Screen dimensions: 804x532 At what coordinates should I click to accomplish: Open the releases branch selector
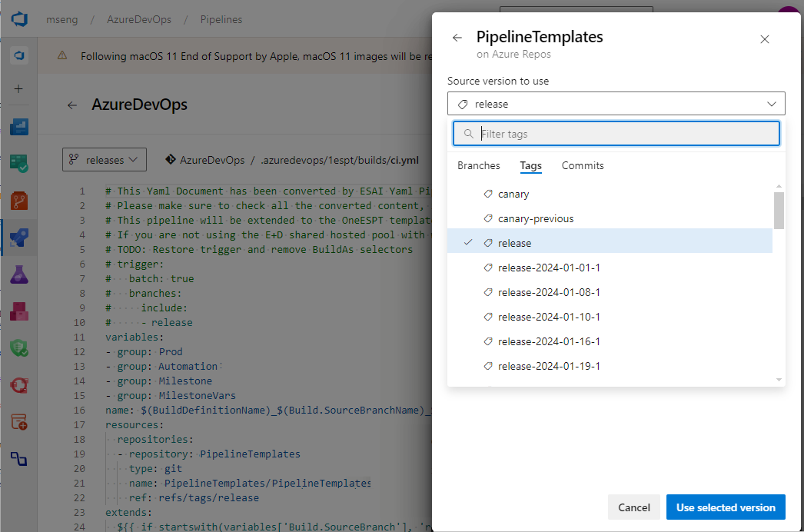tap(104, 159)
